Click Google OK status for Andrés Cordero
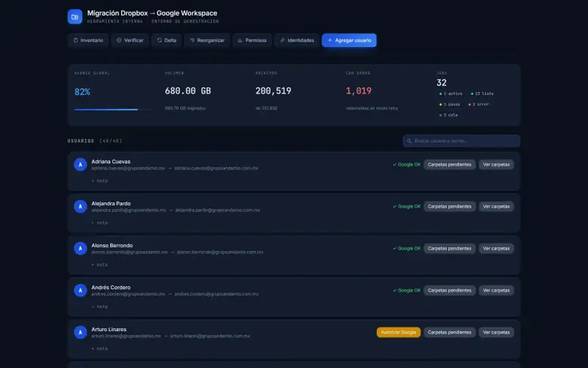 406,290
